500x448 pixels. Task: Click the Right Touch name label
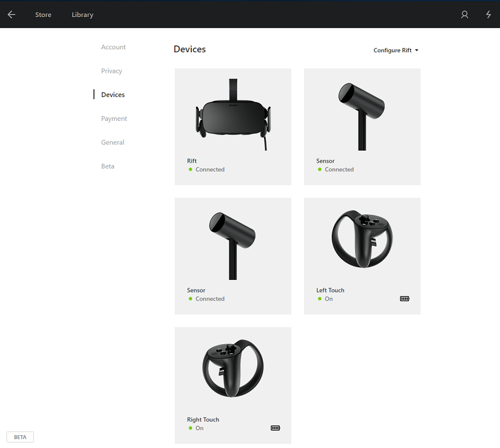pos(203,419)
